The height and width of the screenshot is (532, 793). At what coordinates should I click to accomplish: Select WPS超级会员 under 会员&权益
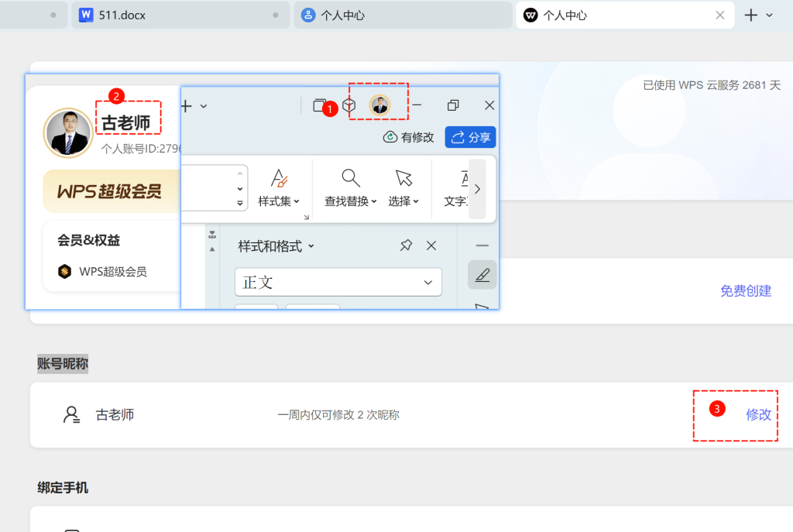(x=103, y=272)
